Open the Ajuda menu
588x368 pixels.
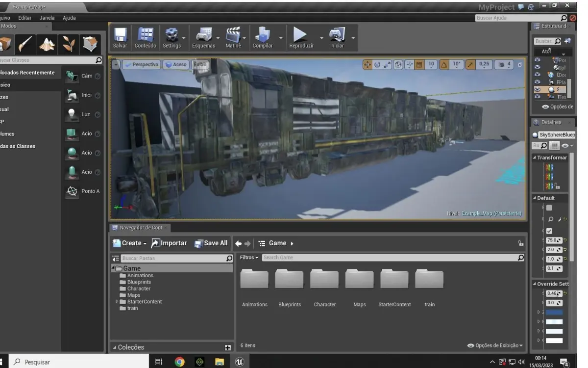pyautogui.click(x=69, y=18)
